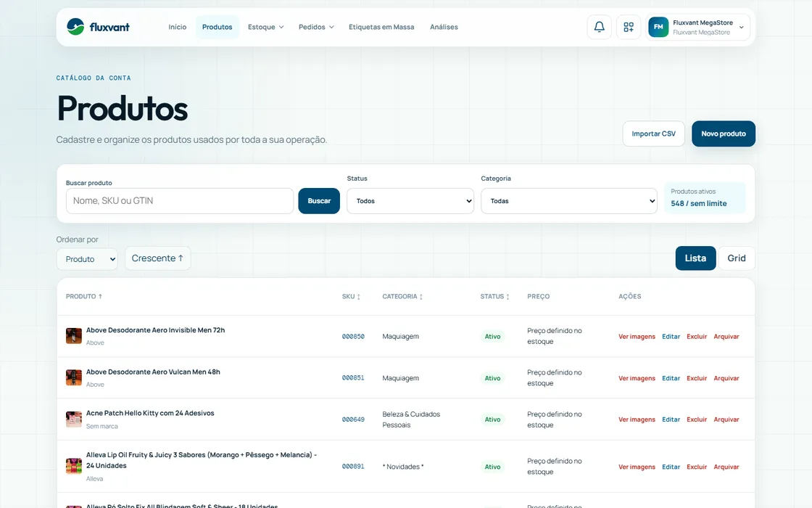Screen dimensions: 812x508
Task: Click the fluxvant logo
Action: click(98, 27)
